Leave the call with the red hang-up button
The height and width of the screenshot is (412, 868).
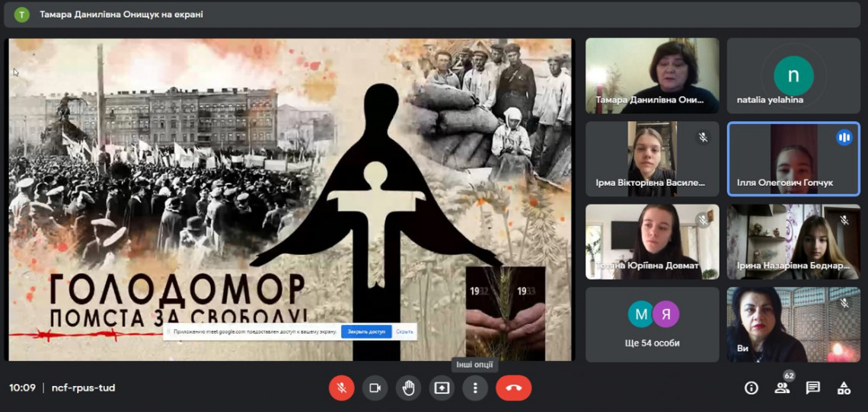[x=514, y=388]
